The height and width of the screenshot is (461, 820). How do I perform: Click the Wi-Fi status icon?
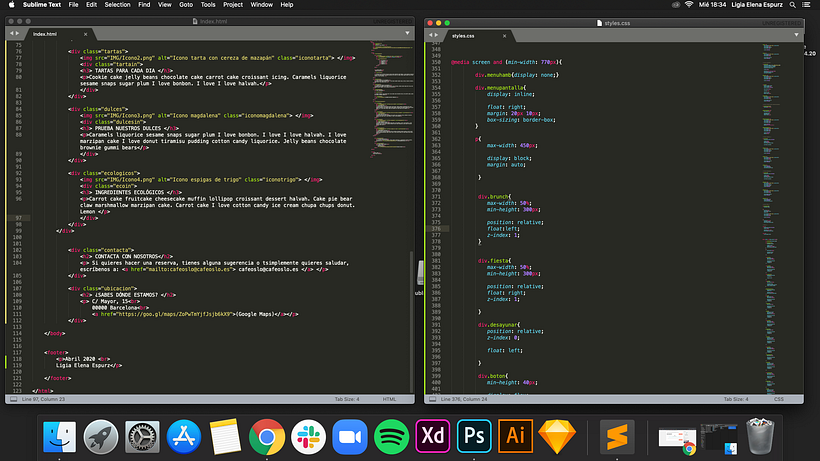(x=689, y=5)
